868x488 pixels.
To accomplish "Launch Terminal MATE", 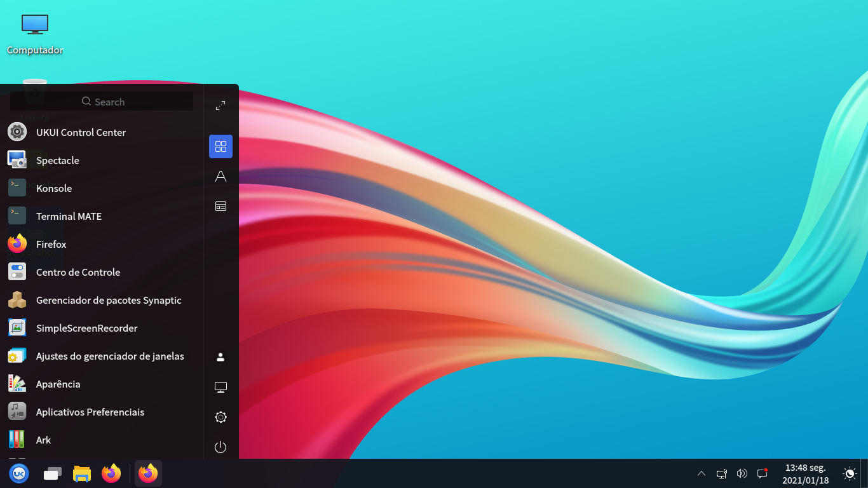I will (69, 216).
